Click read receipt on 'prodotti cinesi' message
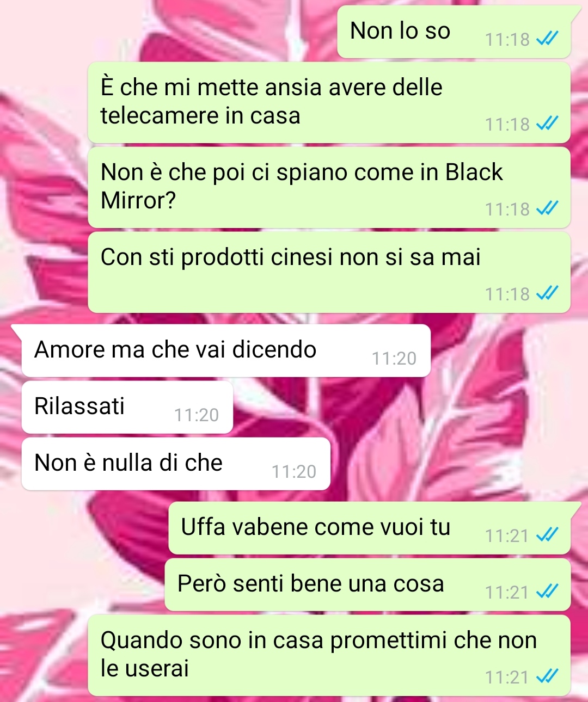This screenshot has height=702, width=588. coord(547,294)
